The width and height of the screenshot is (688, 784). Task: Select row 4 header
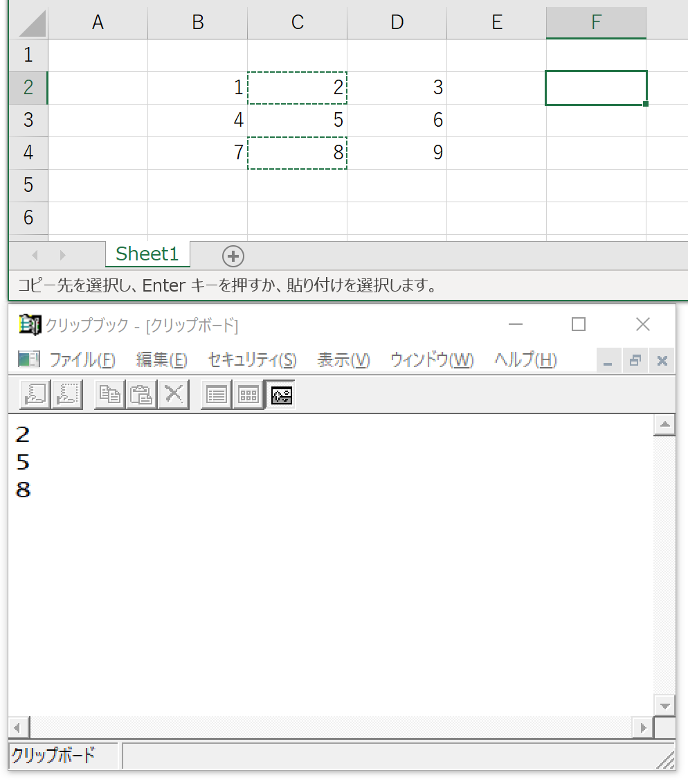[x=28, y=152]
